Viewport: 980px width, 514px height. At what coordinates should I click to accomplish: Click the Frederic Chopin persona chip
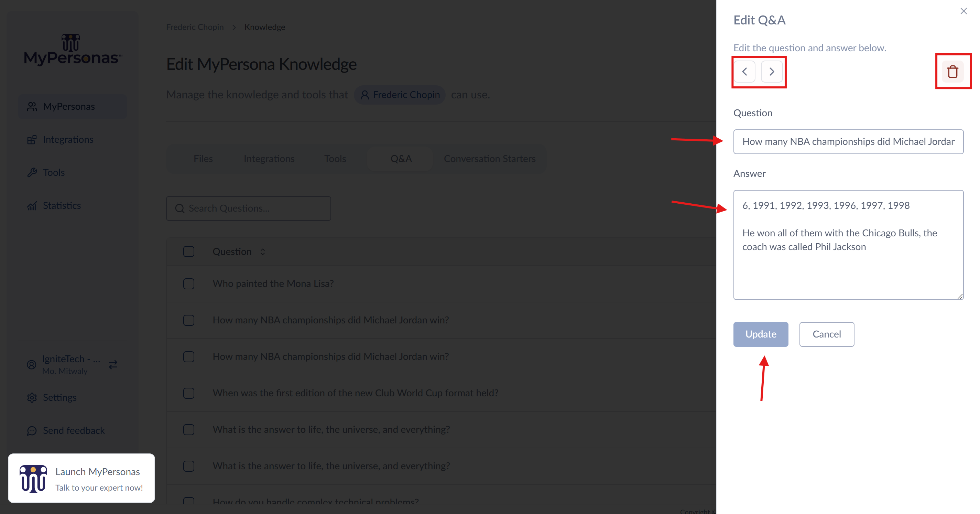400,95
